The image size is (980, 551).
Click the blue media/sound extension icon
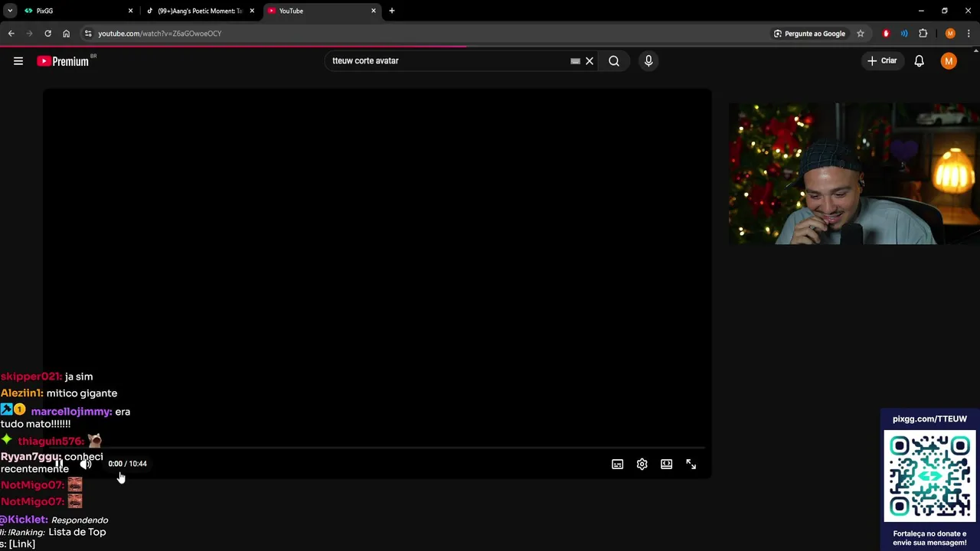(x=904, y=34)
